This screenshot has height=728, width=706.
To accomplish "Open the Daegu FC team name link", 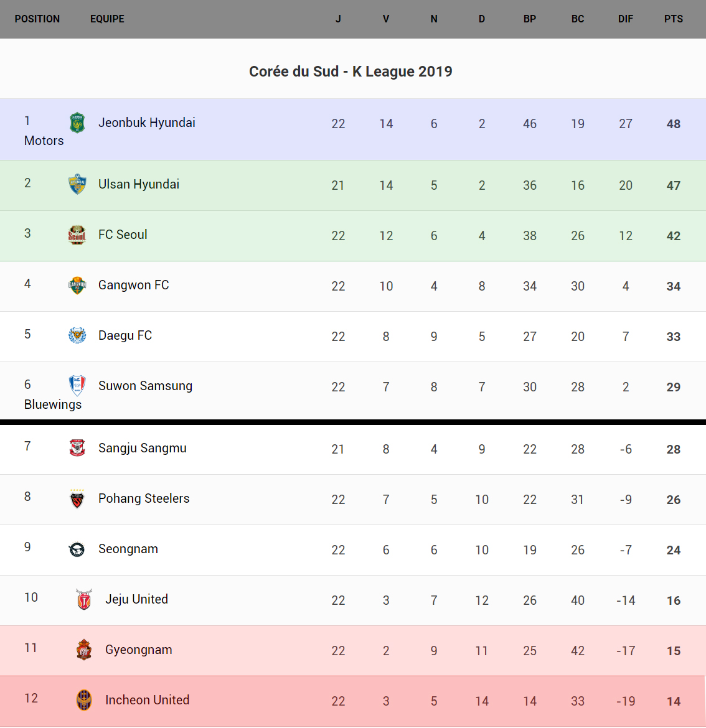I will pyautogui.click(x=125, y=335).
